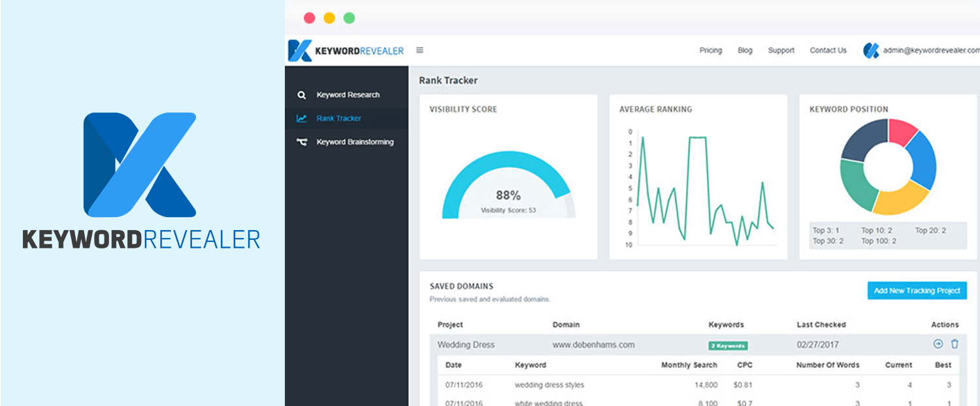Click the Top 20: 2 legend entry
This screenshot has width=980, height=406.
930,230
